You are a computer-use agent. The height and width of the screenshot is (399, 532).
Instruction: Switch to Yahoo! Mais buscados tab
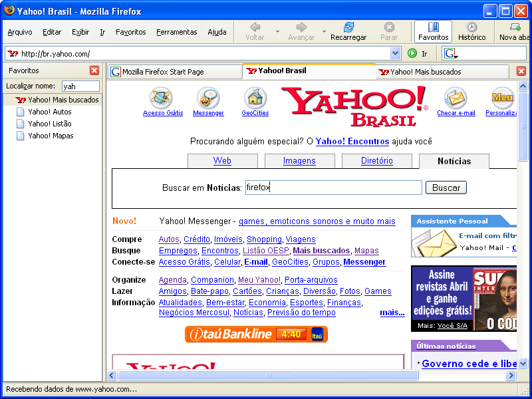point(442,72)
